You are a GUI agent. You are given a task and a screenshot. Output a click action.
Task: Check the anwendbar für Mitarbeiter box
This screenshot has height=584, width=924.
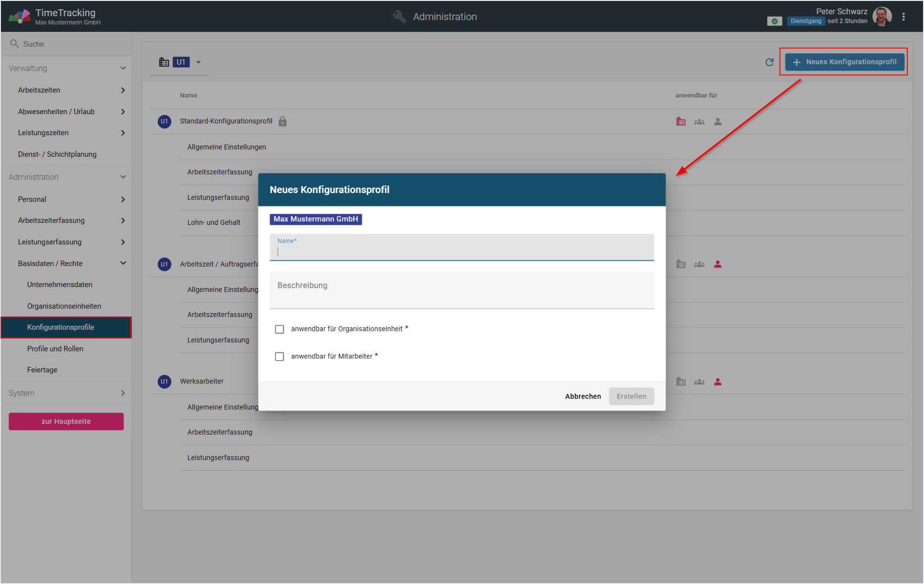[x=280, y=356]
